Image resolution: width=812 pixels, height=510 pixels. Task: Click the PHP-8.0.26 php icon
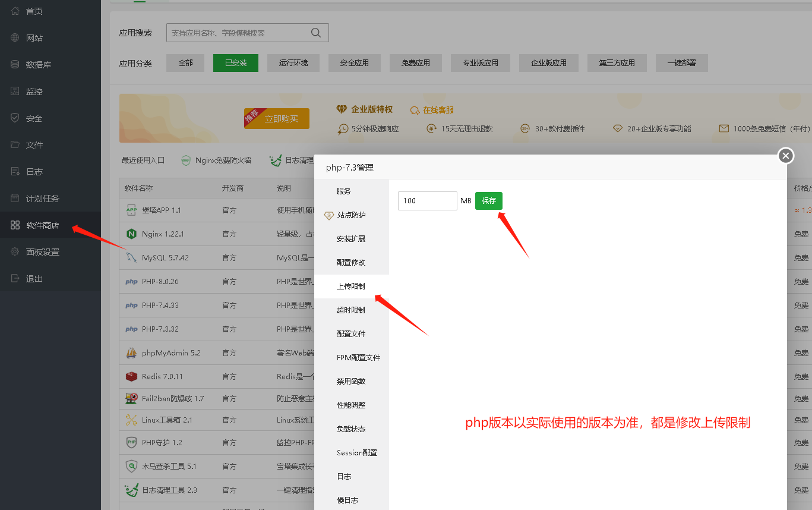(x=131, y=282)
